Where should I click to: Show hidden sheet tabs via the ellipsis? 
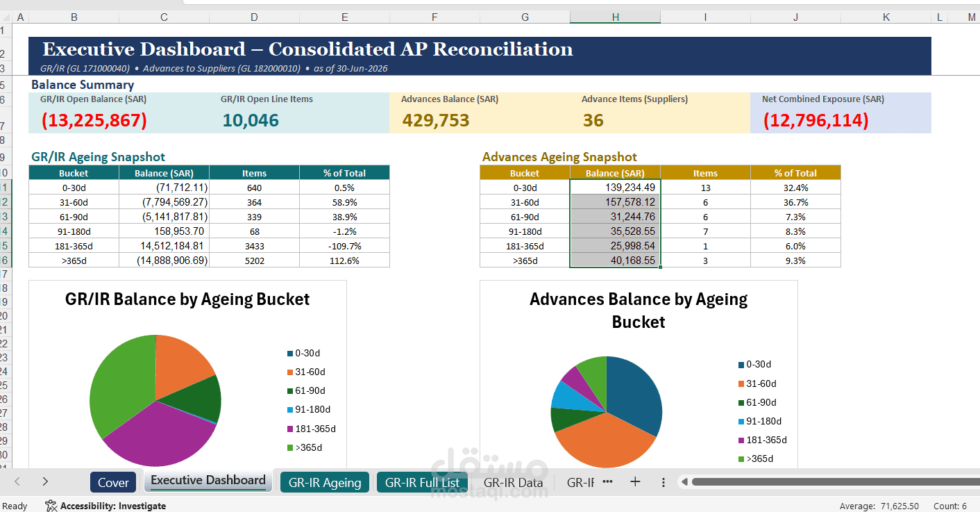point(607,481)
